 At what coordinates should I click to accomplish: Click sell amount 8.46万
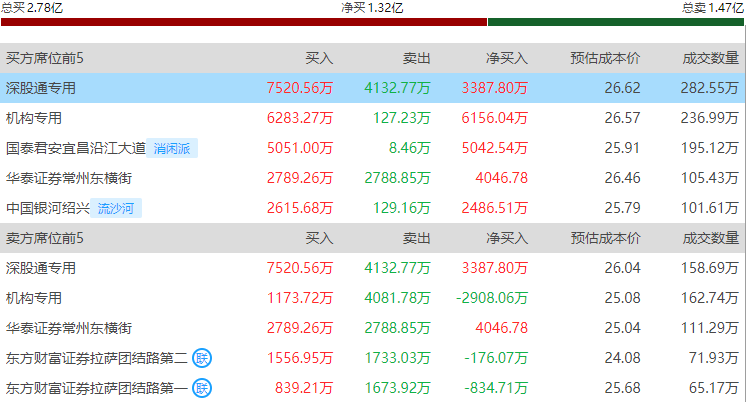pyautogui.click(x=410, y=148)
